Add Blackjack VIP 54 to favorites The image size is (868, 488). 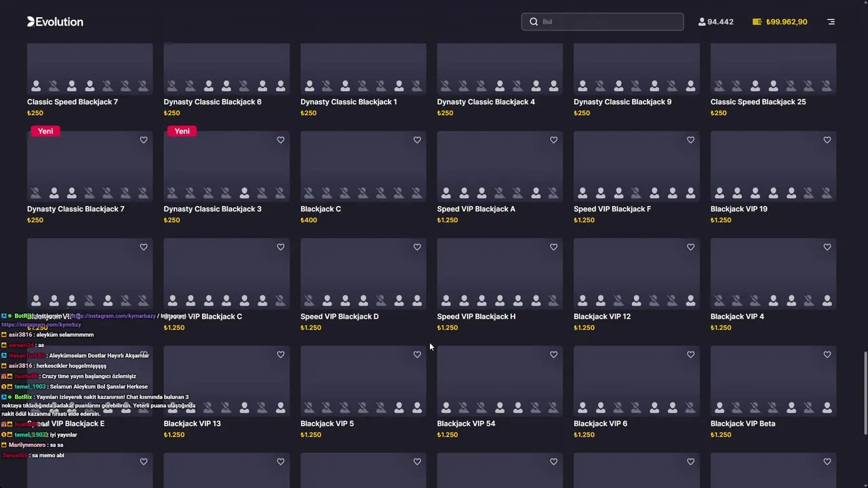coord(554,354)
